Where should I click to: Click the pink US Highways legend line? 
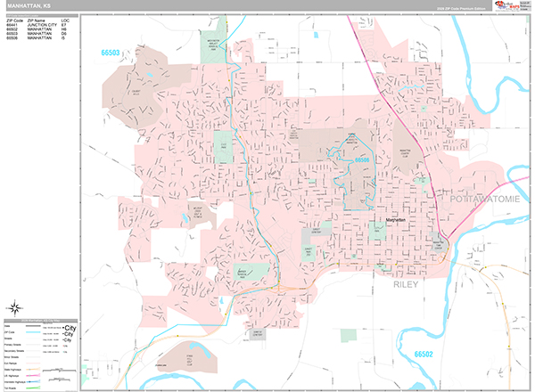[x=33, y=376]
